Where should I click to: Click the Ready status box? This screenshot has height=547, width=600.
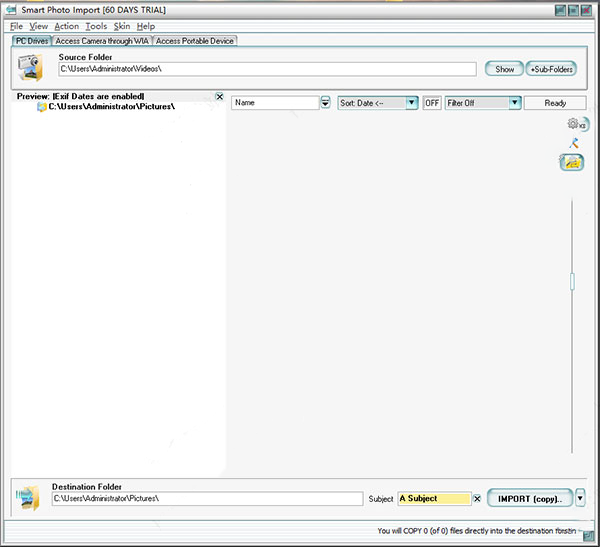[555, 103]
